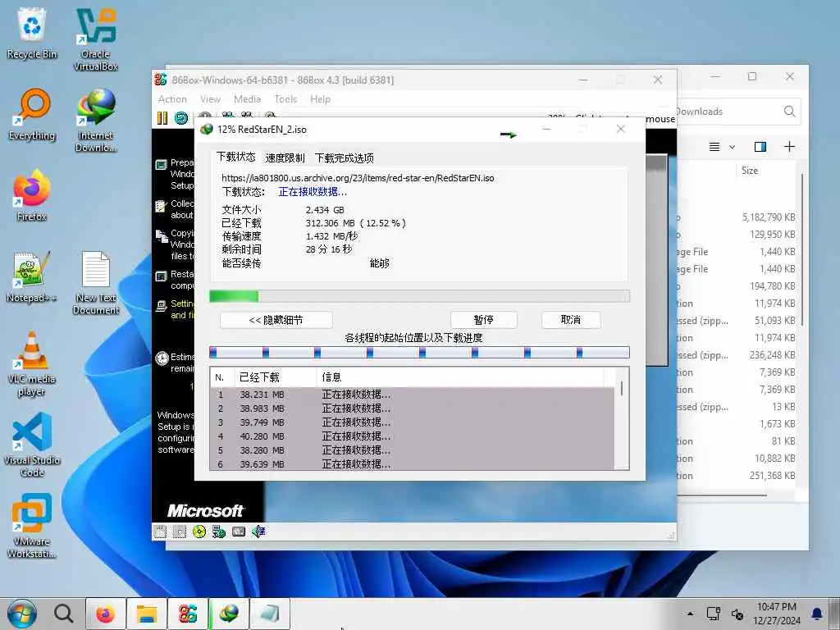The height and width of the screenshot is (630, 840).
Task: Open the Action menu in 86Box
Action: 172,99
